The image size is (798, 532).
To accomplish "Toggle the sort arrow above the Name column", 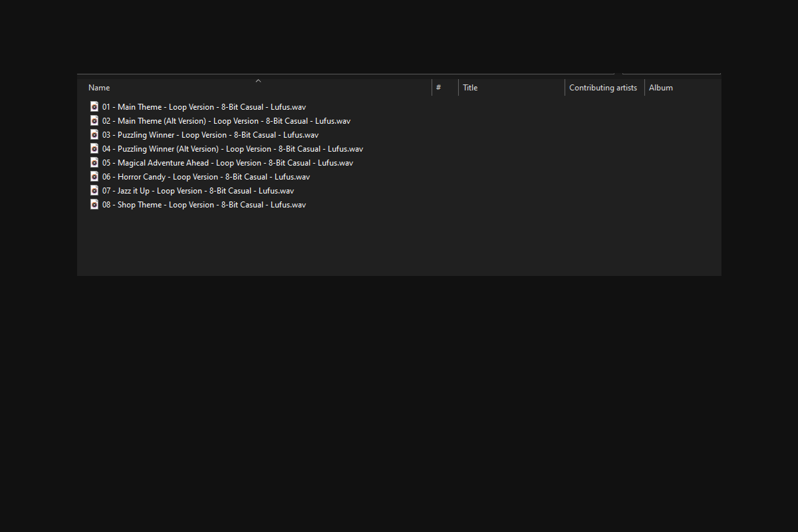I will [258, 81].
